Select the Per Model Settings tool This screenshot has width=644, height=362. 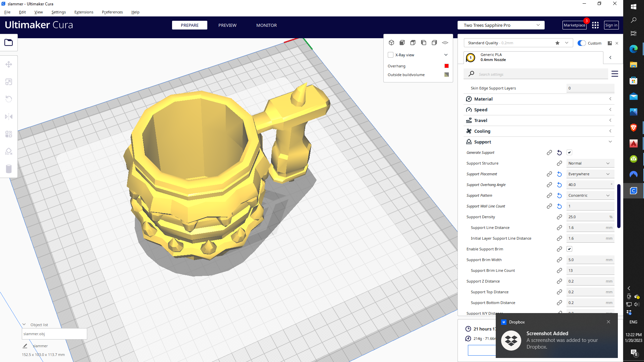[9, 134]
